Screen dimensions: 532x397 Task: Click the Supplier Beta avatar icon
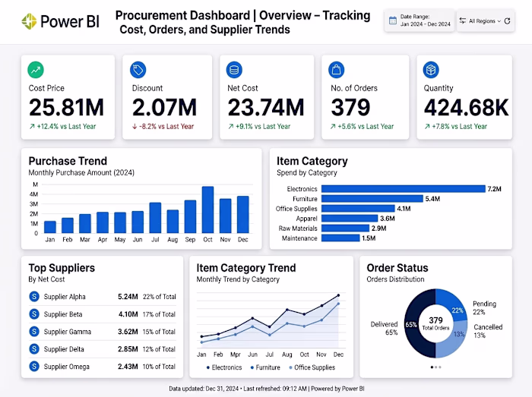[x=34, y=314]
